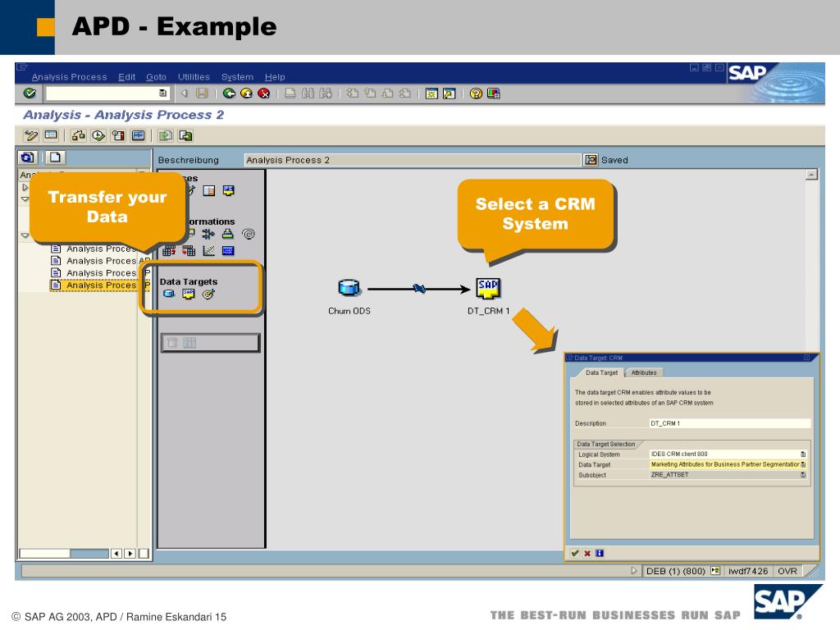The height and width of the screenshot is (630, 840).
Task: Open the Analysis Process menu
Action: (x=69, y=76)
